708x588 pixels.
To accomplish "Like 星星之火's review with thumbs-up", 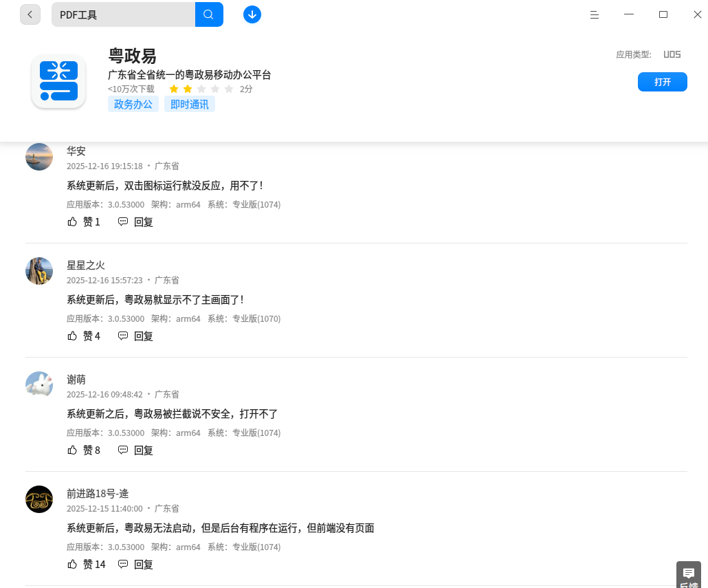I will 72,336.
